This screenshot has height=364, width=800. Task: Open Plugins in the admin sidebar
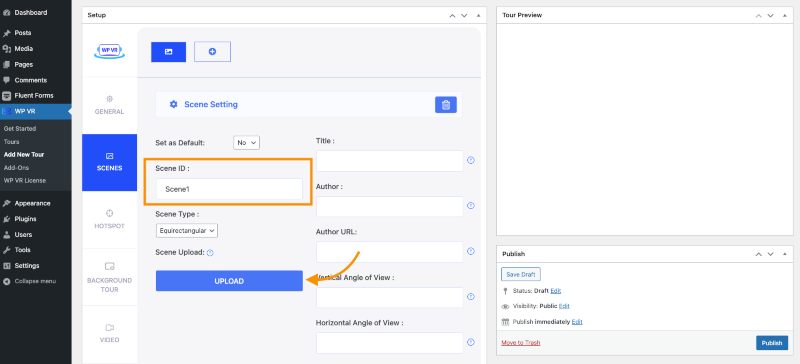[26, 219]
